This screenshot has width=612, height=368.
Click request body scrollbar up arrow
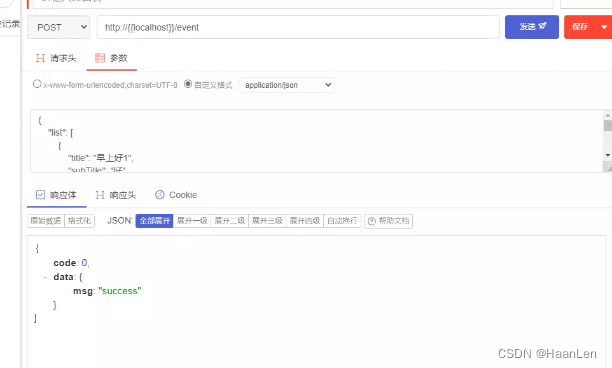point(607,115)
